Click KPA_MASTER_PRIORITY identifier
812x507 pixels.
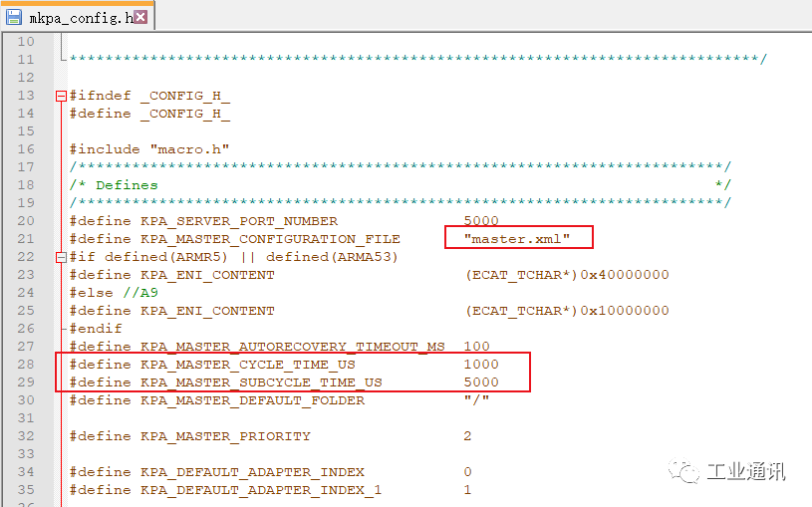pos(225,436)
